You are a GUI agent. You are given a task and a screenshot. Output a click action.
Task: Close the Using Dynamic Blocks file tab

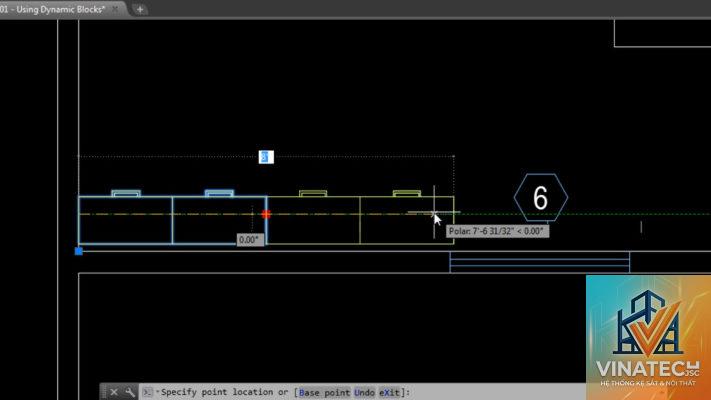pos(115,9)
